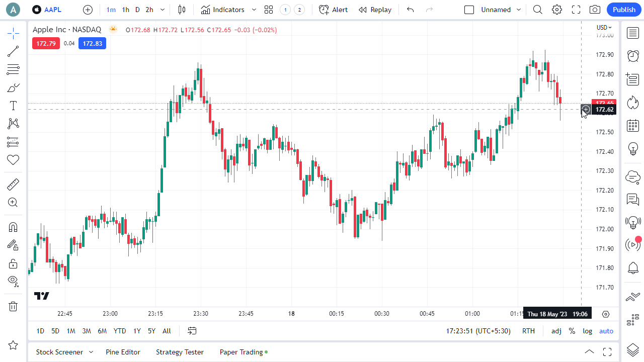Expand the Indicators favorites dropdown arrow
Viewport: 644px width, 362px height.
pyautogui.click(x=254, y=10)
